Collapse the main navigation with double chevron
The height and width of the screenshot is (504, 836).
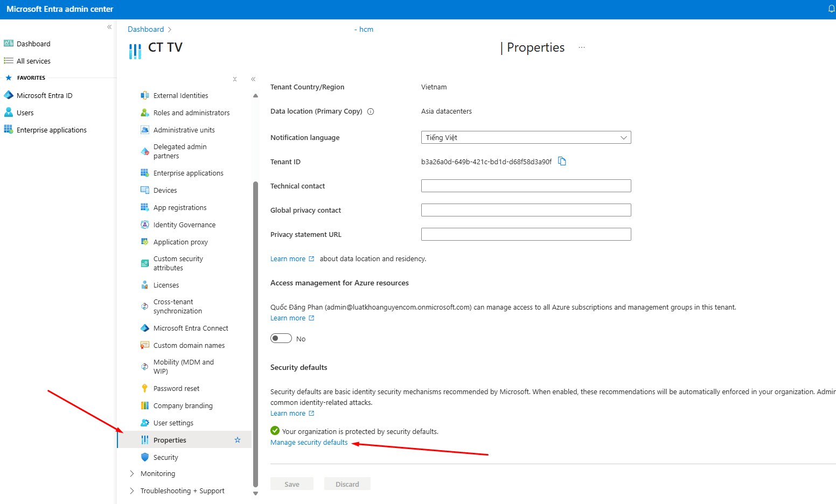click(109, 27)
